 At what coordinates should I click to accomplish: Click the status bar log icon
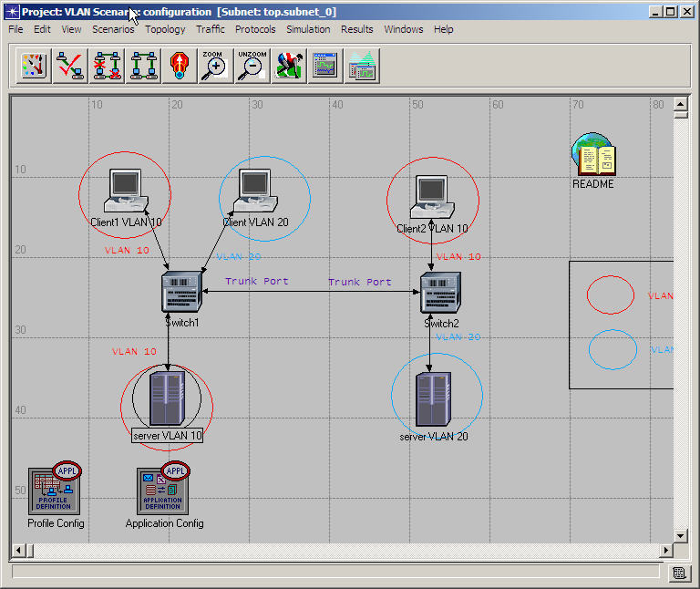pyautogui.click(x=679, y=573)
